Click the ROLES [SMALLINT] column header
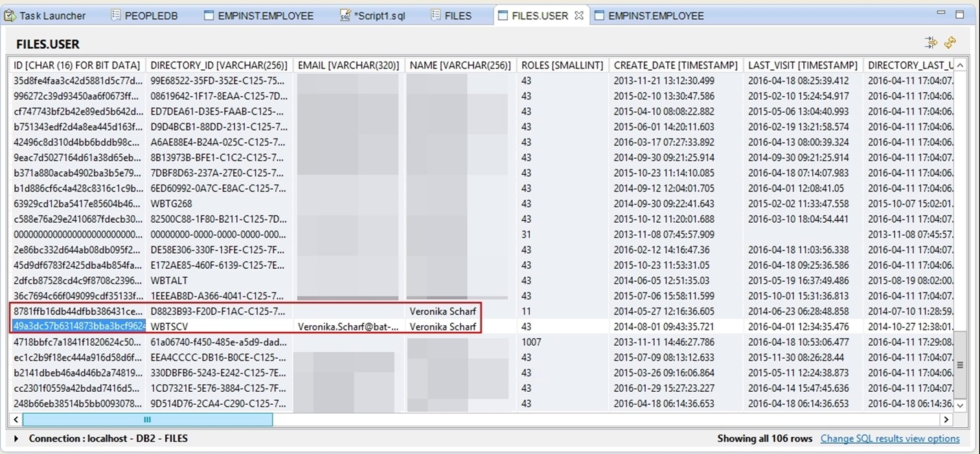Image resolution: width=980 pixels, height=454 pixels. (x=562, y=65)
